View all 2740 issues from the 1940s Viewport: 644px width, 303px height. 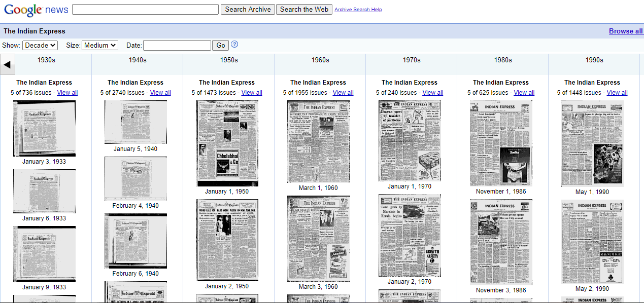coord(160,93)
